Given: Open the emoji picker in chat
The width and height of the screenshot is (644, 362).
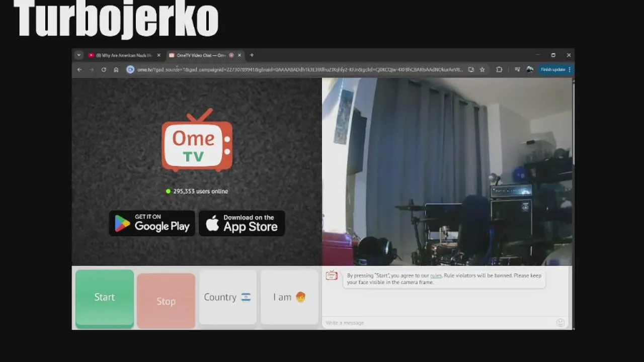Looking at the screenshot, I should (x=560, y=322).
